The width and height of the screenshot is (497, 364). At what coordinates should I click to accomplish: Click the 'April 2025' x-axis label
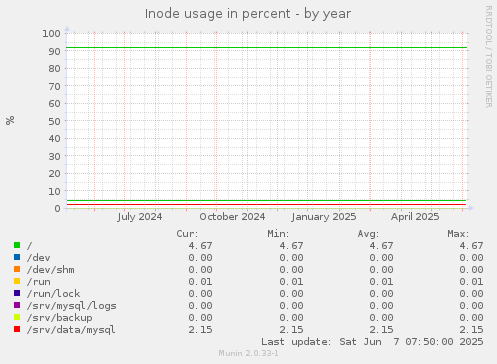415,217
